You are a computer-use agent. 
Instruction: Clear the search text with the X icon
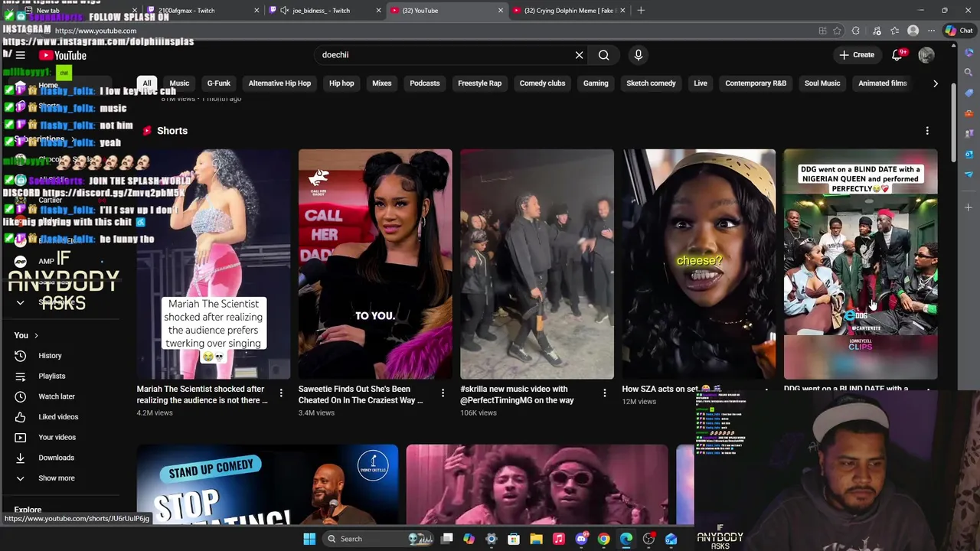pyautogui.click(x=579, y=55)
